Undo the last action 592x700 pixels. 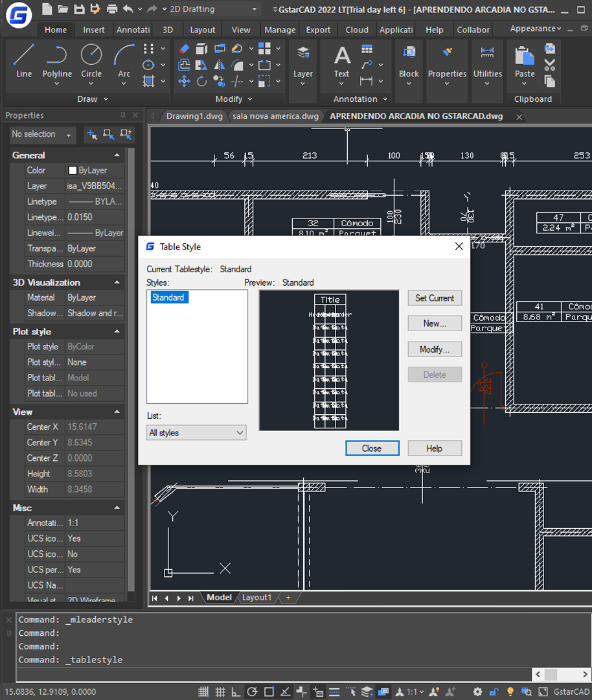pos(128,9)
